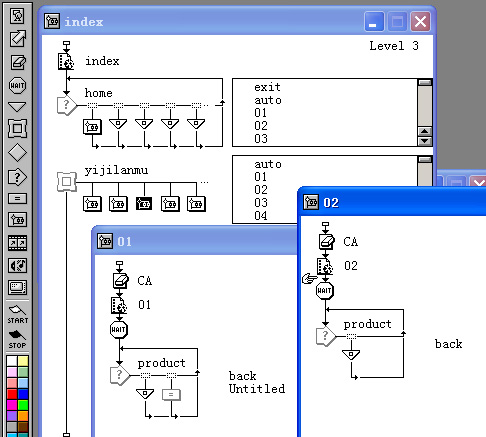Select the Calculation icon in the palette
Image resolution: width=486 pixels, height=437 pixels.
(x=17, y=199)
